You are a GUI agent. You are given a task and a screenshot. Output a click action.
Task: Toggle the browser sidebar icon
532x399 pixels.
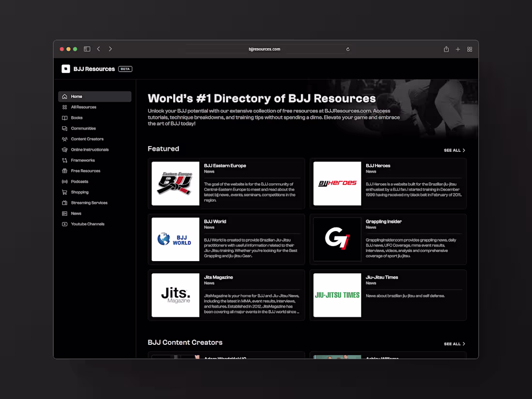[87, 49]
